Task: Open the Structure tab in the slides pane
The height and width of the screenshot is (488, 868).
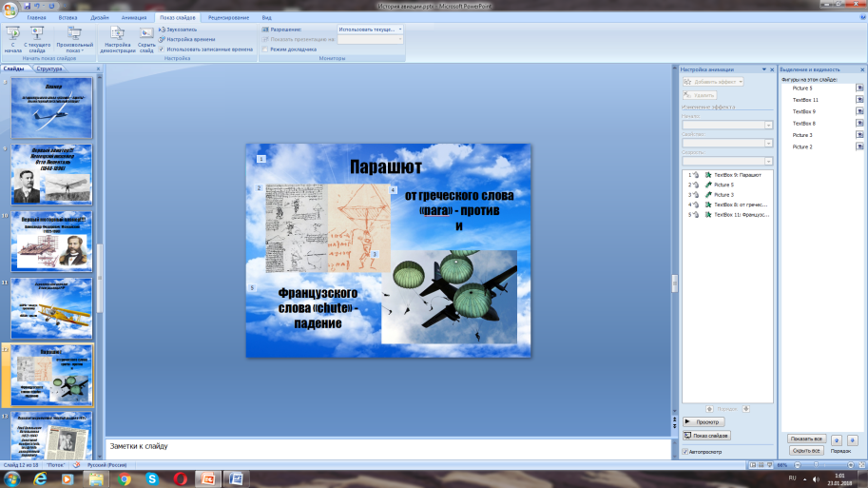Action: 49,68
